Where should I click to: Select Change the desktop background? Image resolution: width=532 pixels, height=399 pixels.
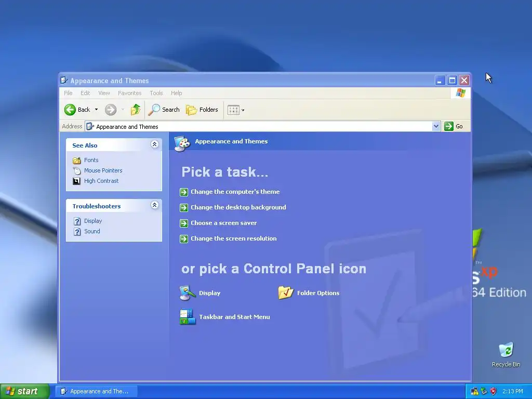click(238, 207)
